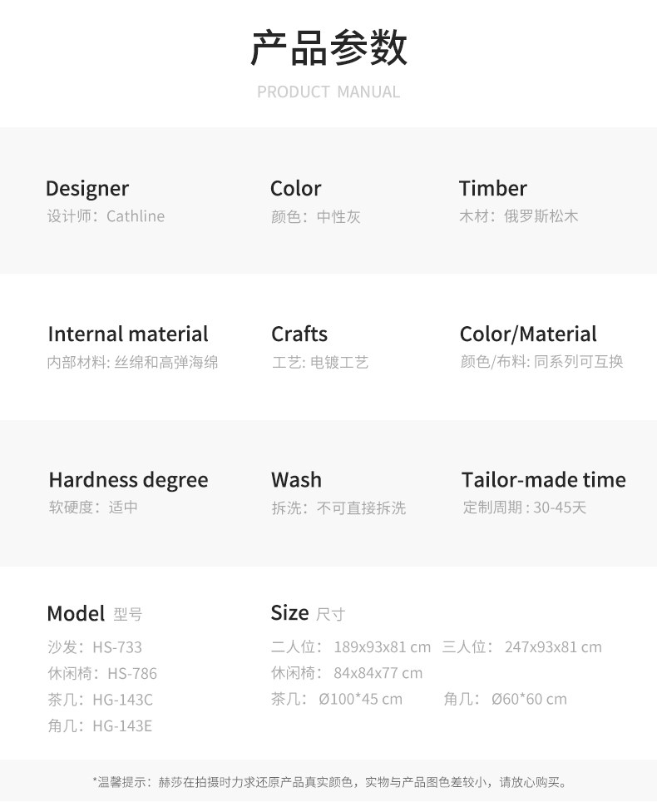Screen dimensions: 657x812
Task: Click the Wash heading
Action: tap(296, 480)
